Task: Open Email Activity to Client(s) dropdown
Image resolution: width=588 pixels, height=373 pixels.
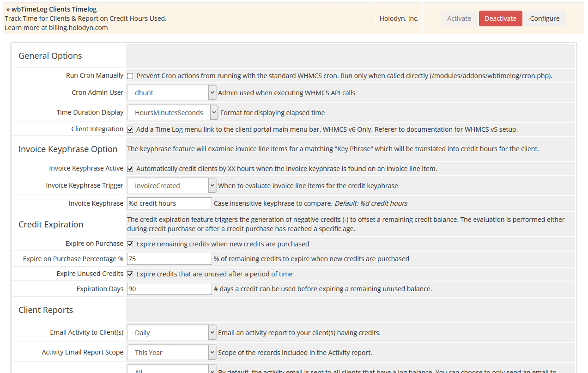Action: (x=171, y=332)
